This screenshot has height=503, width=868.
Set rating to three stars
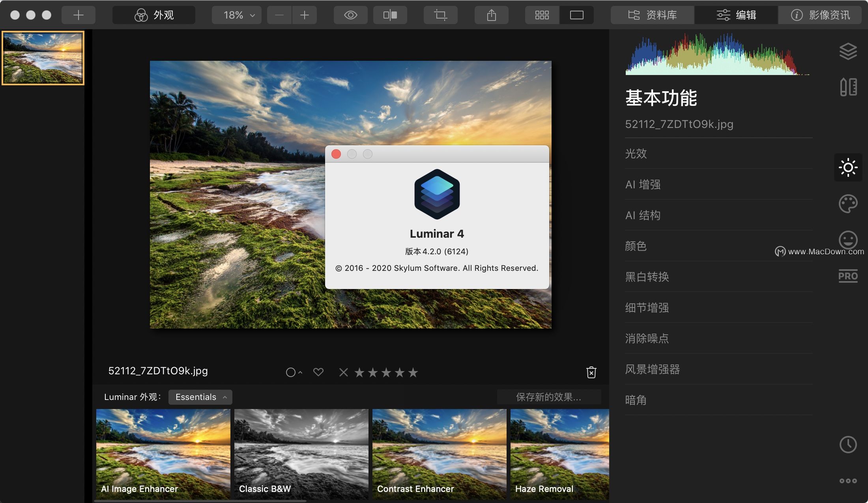click(386, 372)
